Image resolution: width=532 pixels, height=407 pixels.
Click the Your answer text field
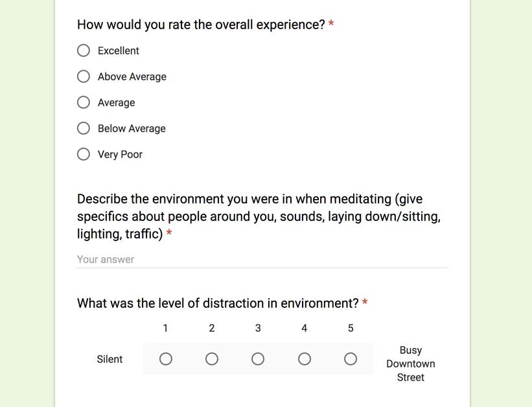tap(262, 260)
